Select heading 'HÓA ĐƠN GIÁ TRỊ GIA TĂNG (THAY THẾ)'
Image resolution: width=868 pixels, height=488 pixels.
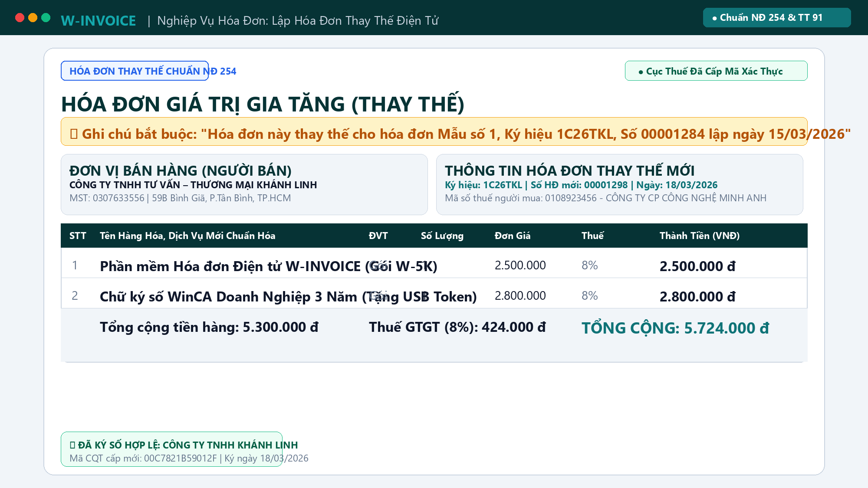tap(263, 104)
